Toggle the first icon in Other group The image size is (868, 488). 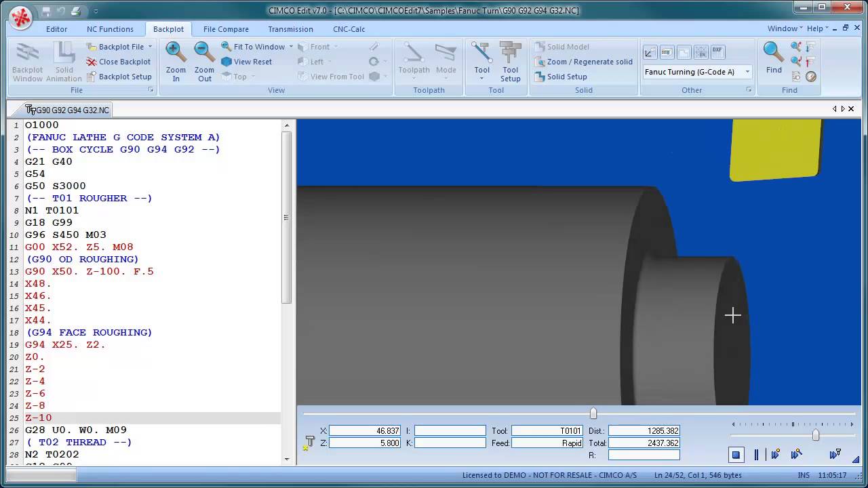(650, 52)
